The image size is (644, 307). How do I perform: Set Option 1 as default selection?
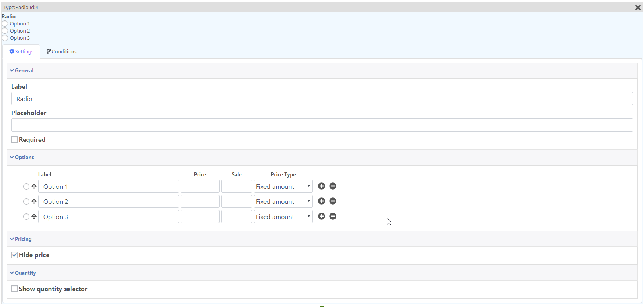point(26,186)
